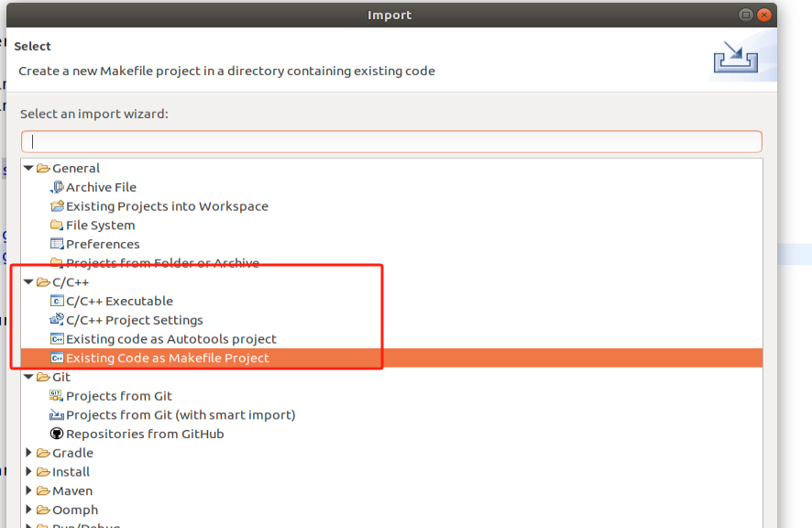Select Archive File wizard
Viewport: 812px width, 528px height.
tap(101, 187)
